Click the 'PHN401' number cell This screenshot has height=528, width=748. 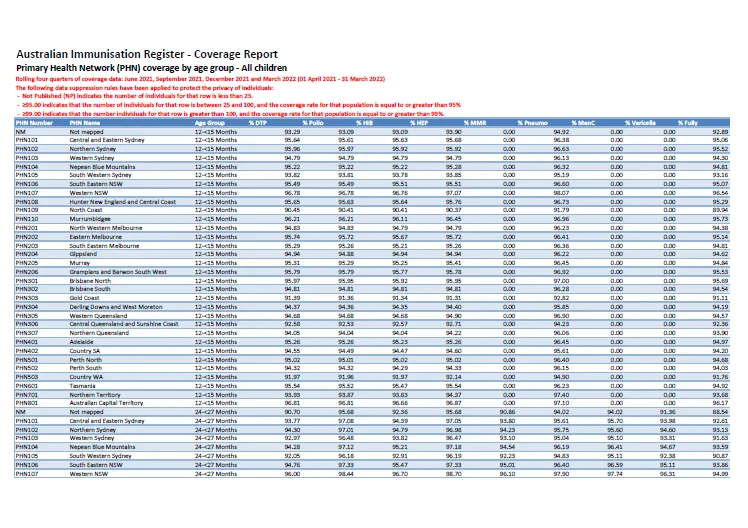27,342
